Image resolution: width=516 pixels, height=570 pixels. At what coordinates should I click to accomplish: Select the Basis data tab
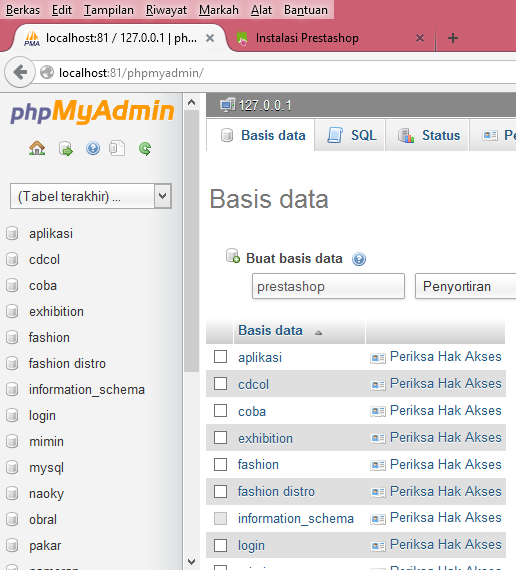(261, 135)
